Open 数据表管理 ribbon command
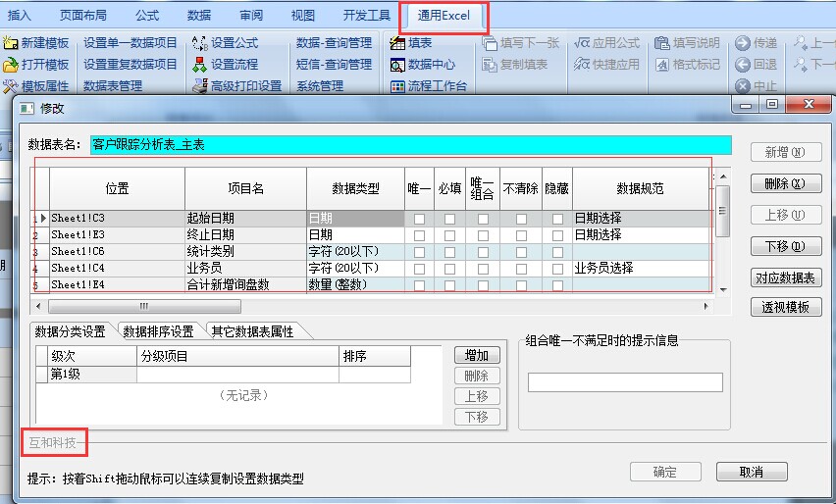This screenshot has width=836, height=504. point(113,85)
